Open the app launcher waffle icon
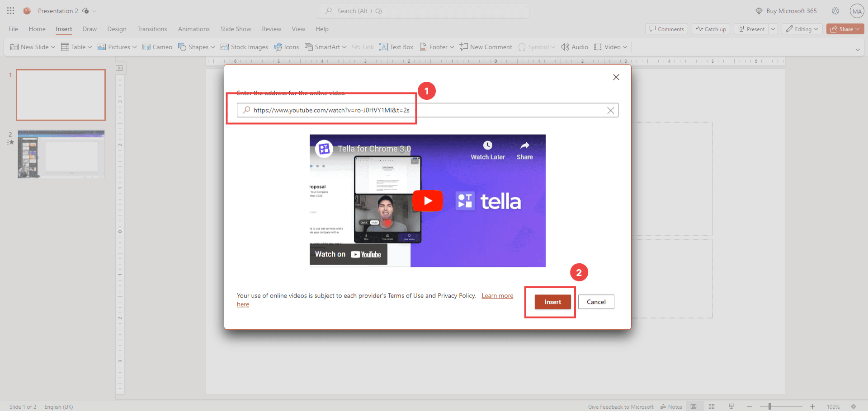This screenshot has width=868, height=411. (11, 11)
